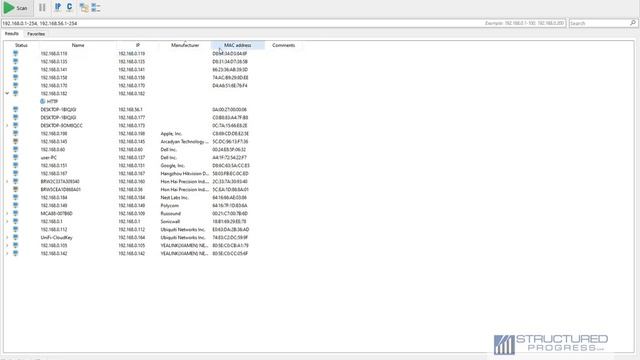640x360 pixels.
Task: Click the Sonicwall manufacturer cell
Action: coord(170,222)
